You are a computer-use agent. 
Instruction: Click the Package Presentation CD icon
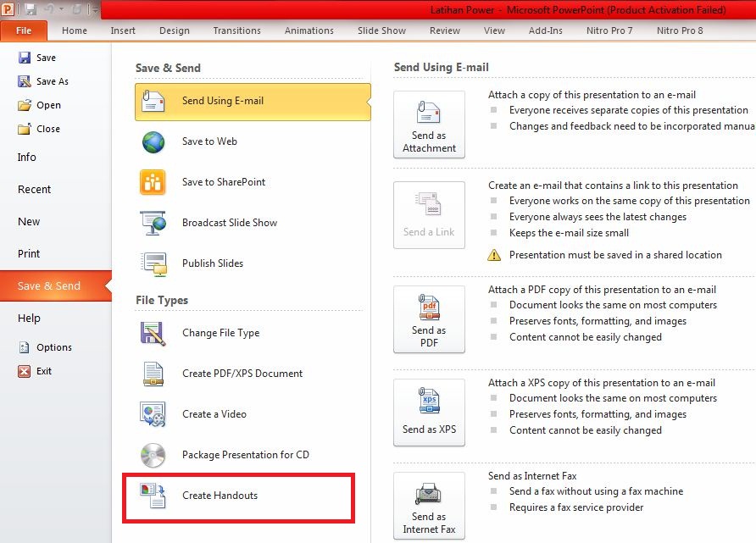point(153,455)
